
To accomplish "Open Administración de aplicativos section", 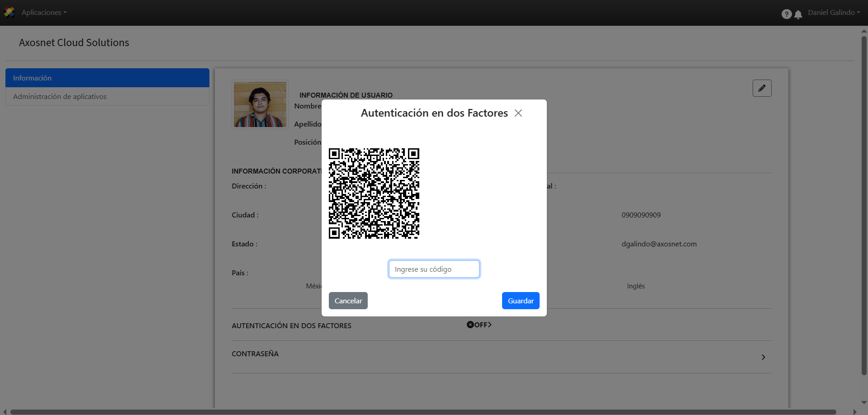I will tap(107, 96).
